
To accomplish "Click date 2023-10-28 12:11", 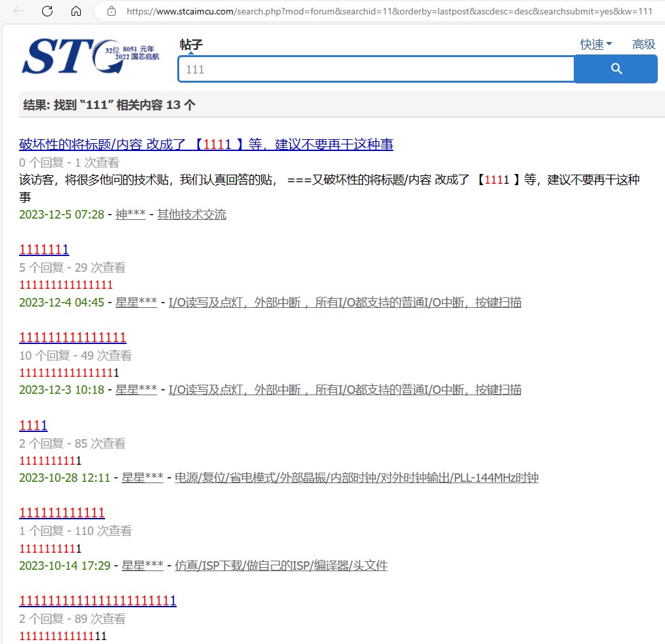I will 64,478.
